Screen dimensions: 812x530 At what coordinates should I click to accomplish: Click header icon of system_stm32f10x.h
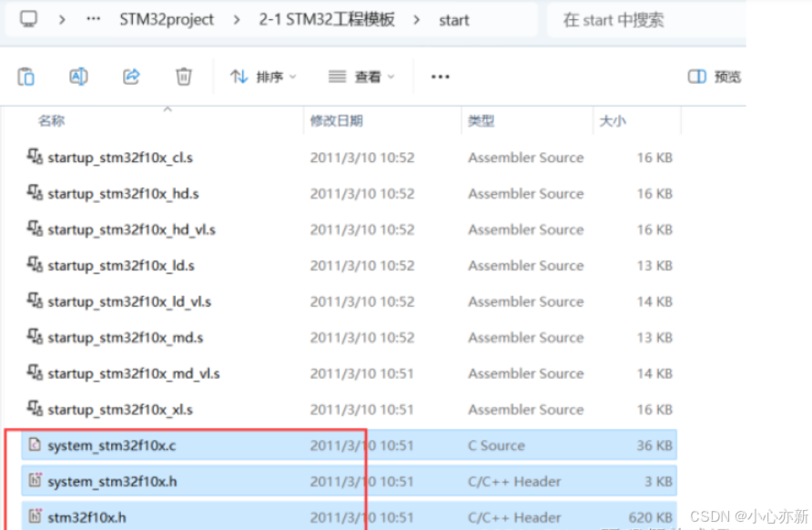(35, 480)
